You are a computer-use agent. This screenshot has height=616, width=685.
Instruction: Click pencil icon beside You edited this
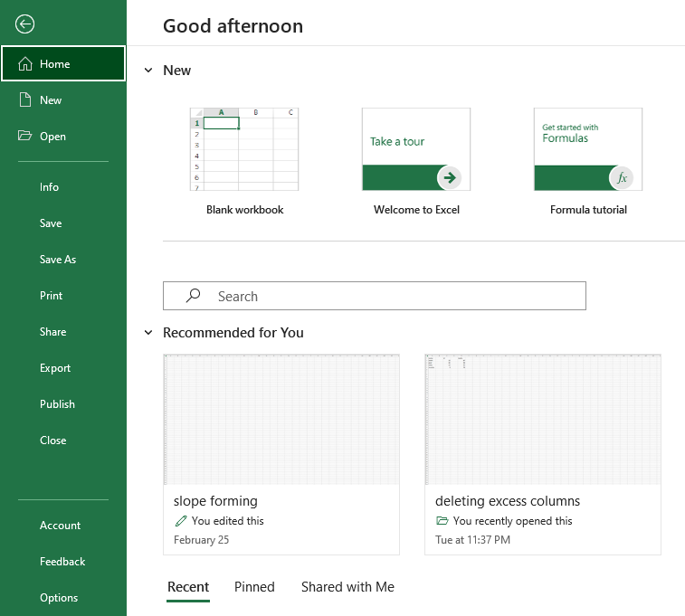[x=181, y=521]
